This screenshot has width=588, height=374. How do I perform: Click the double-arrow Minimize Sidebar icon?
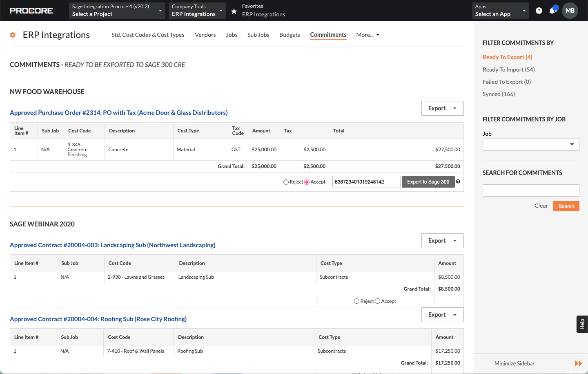coord(578,363)
